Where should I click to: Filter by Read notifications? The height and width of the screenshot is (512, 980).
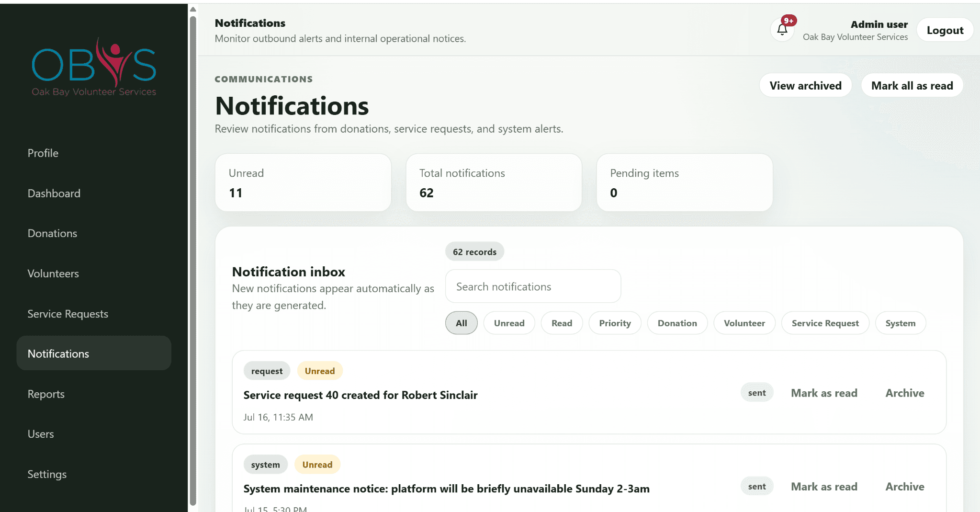pos(562,323)
